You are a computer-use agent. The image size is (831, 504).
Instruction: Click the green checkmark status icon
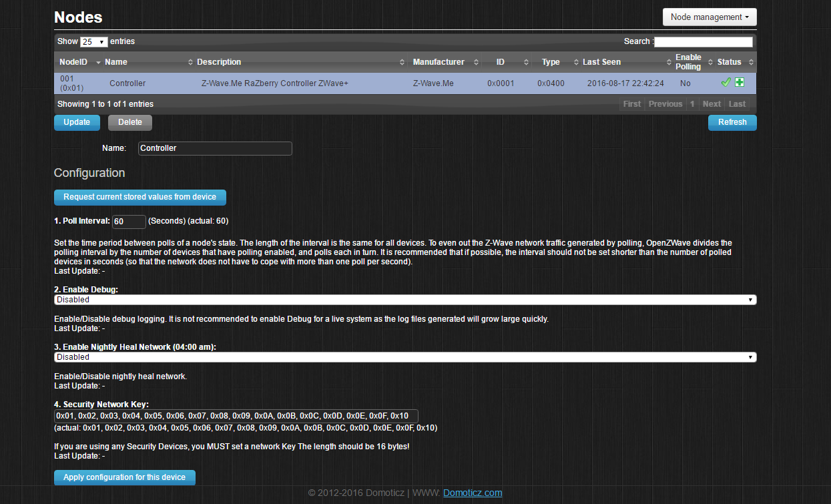pyautogui.click(x=726, y=83)
